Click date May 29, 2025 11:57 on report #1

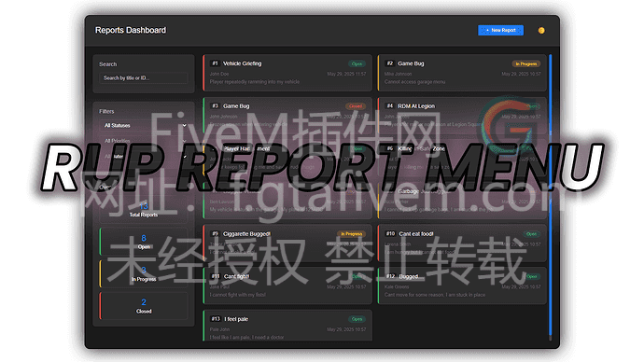click(346, 74)
